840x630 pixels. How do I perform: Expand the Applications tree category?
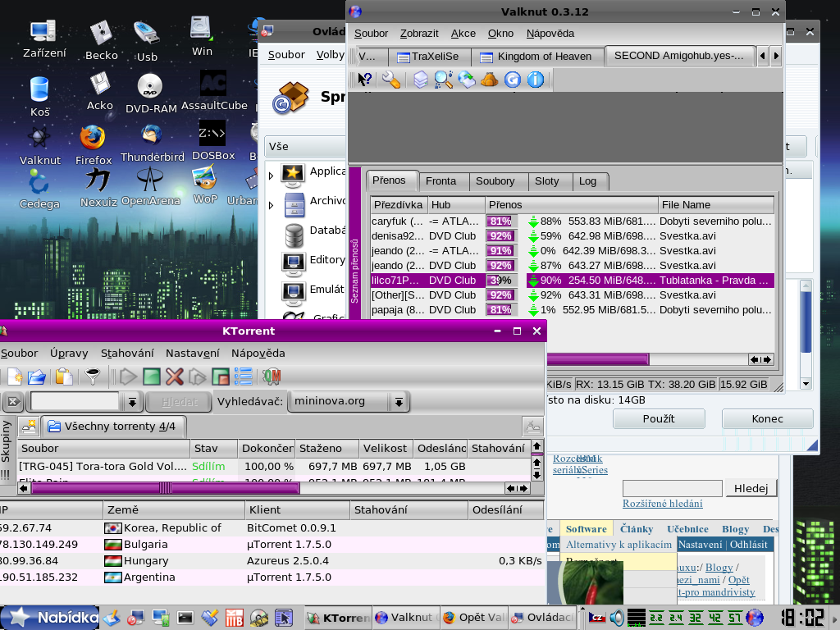(x=271, y=176)
